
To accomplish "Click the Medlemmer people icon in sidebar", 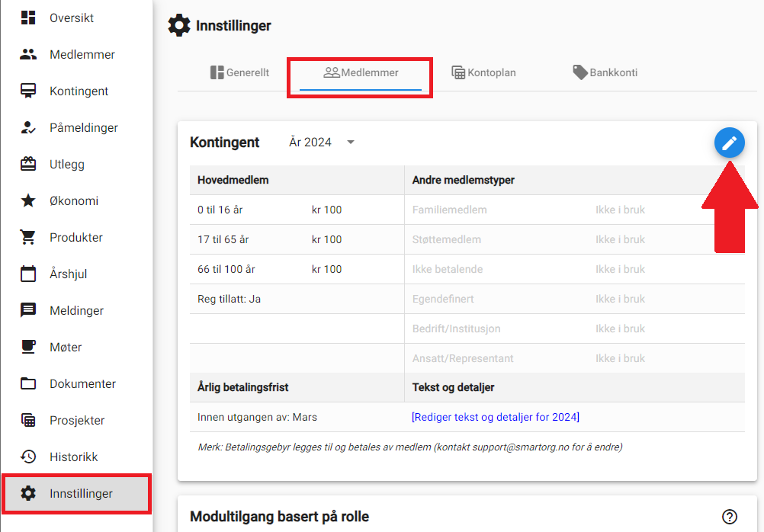I will [28, 54].
